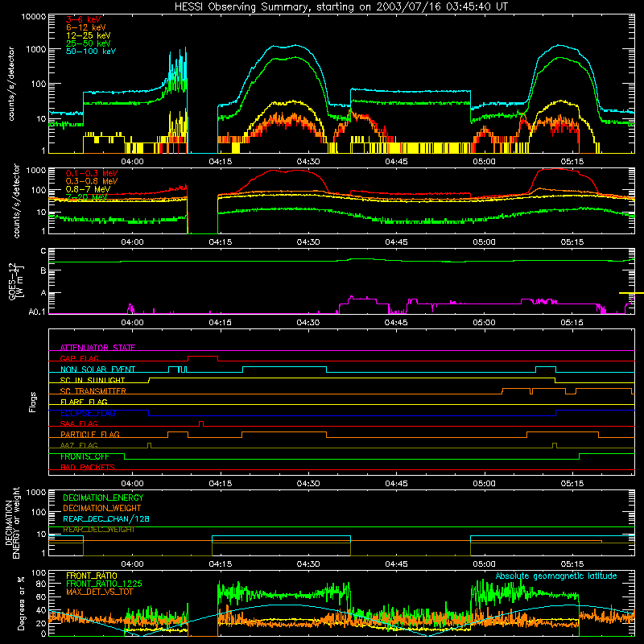Click the DECIMATION_WEIGHT legend label

click(x=102, y=508)
